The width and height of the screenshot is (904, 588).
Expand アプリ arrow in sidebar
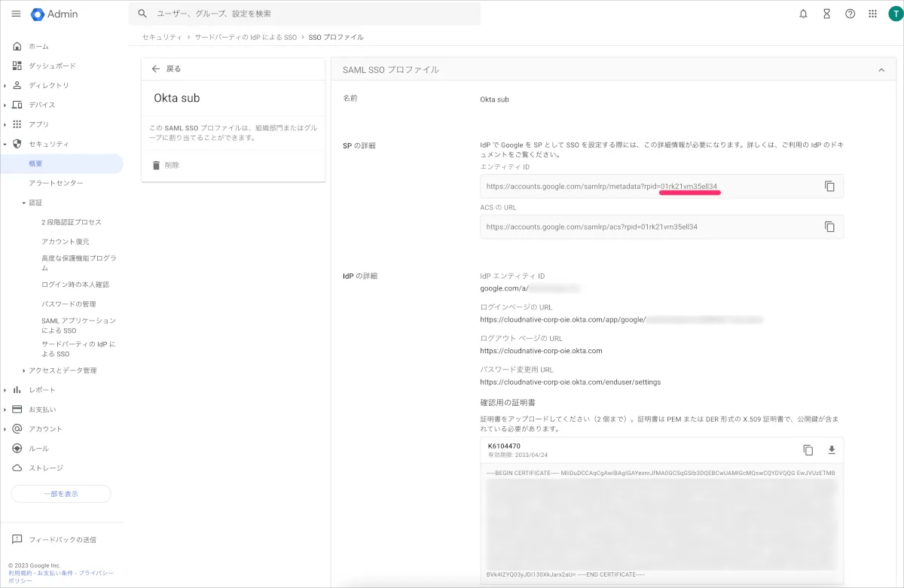click(x=5, y=124)
